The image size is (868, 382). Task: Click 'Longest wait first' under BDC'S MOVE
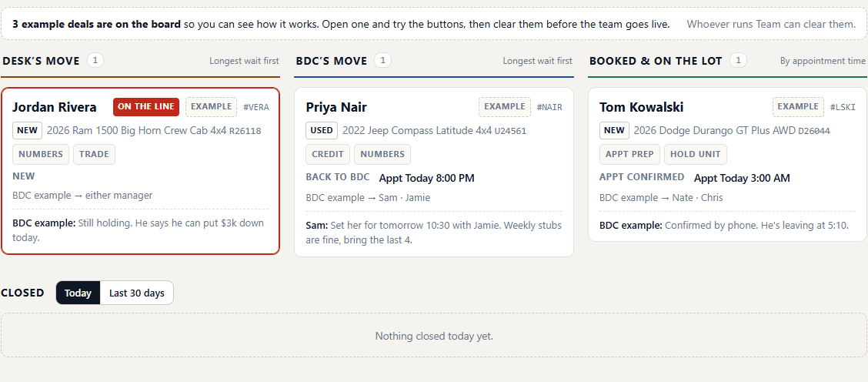(x=538, y=61)
